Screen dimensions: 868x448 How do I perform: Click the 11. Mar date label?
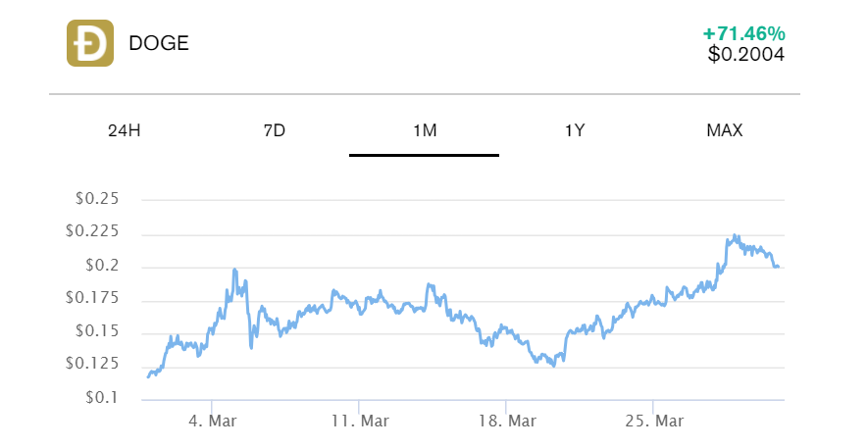[359, 421]
